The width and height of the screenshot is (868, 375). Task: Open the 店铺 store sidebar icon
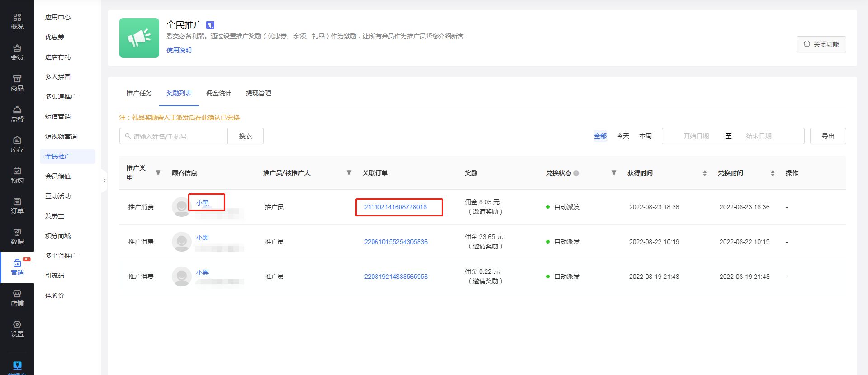click(x=17, y=298)
